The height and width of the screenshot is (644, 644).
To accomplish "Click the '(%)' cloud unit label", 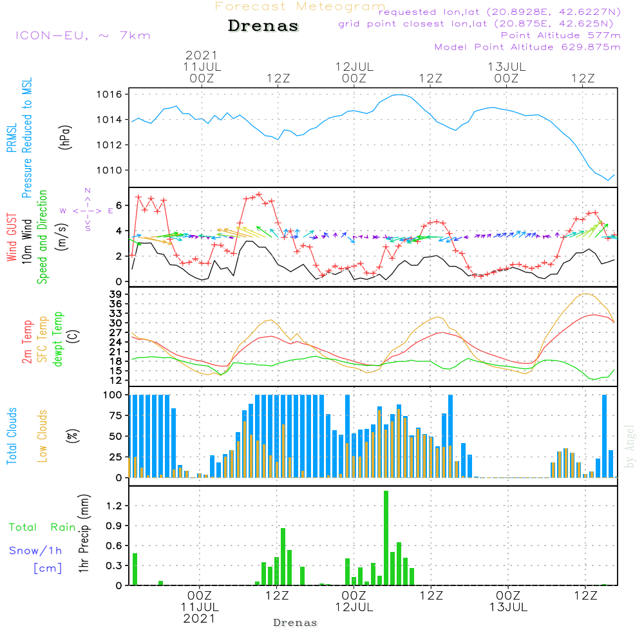I will 72,436.
